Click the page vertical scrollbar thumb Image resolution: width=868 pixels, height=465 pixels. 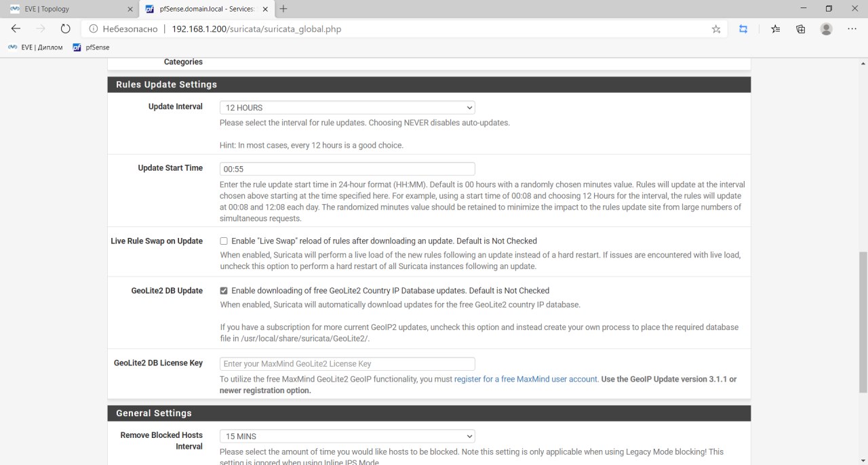pyautogui.click(x=863, y=322)
